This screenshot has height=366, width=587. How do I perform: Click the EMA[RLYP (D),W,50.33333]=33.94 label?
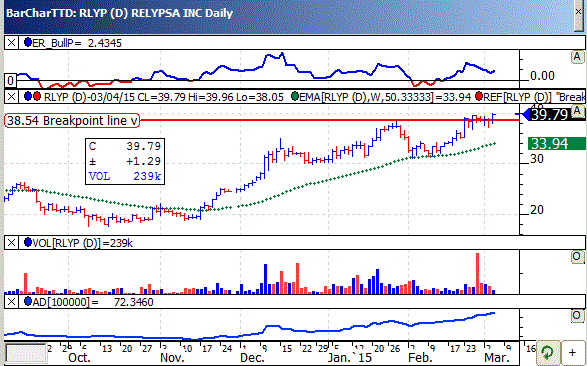[385, 97]
